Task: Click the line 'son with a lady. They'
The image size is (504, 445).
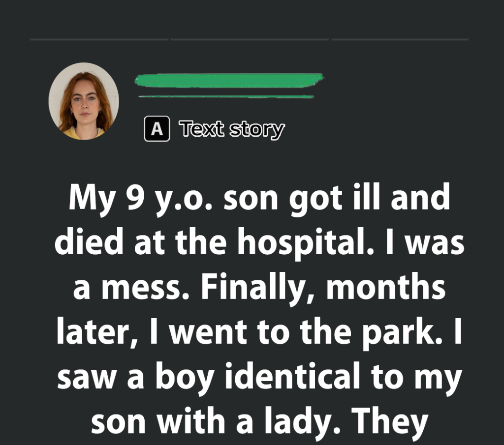Action: click(x=259, y=422)
